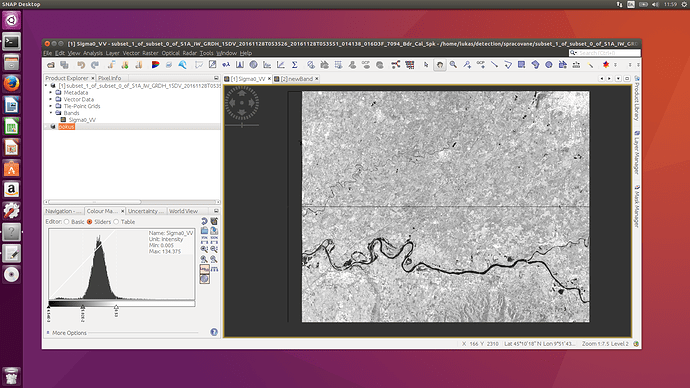The height and width of the screenshot is (388, 690).
Task: Click the image view zoom slider
Action: pos(242,125)
